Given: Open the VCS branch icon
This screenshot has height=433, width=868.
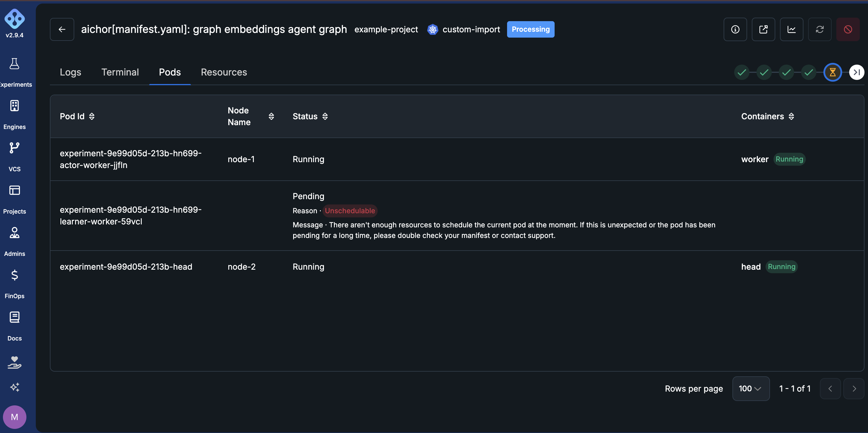Looking at the screenshot, I should coord(14,148).
